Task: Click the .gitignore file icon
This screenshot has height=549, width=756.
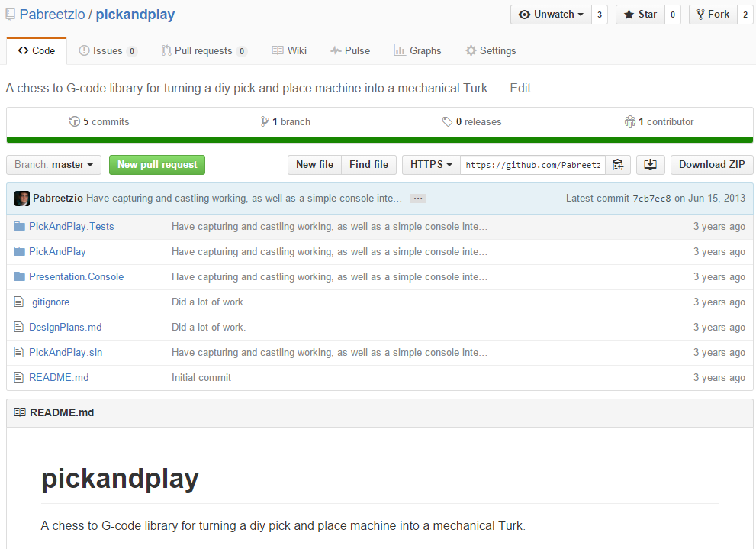Action: point(19,302)
